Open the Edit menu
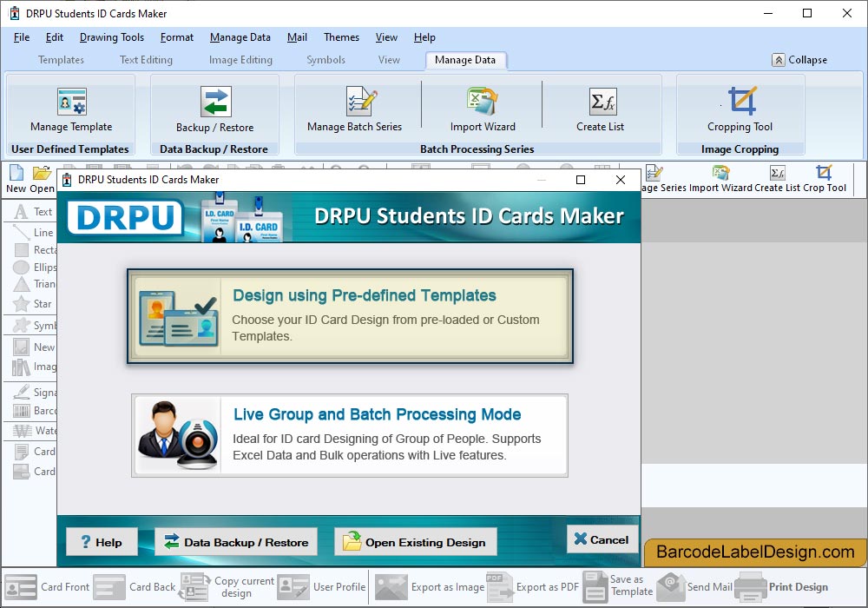This screenshot has height=608, width=868. coord(54,37)
